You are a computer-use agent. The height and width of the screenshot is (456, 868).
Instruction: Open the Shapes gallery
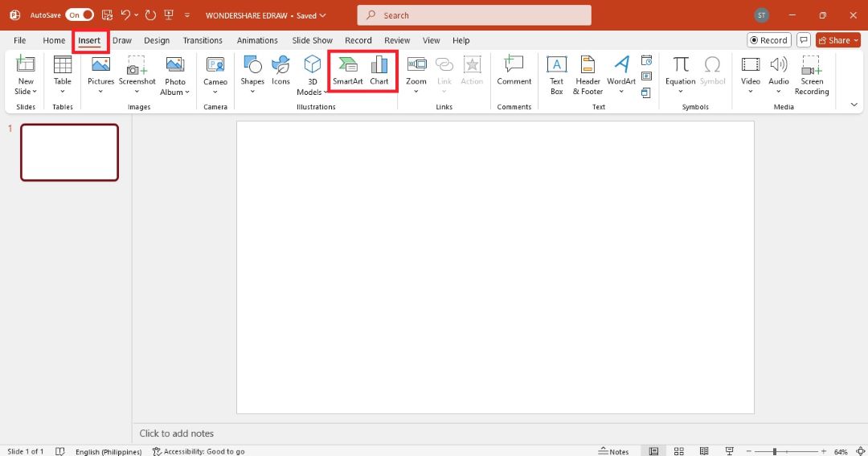click(x=252, y=76)
